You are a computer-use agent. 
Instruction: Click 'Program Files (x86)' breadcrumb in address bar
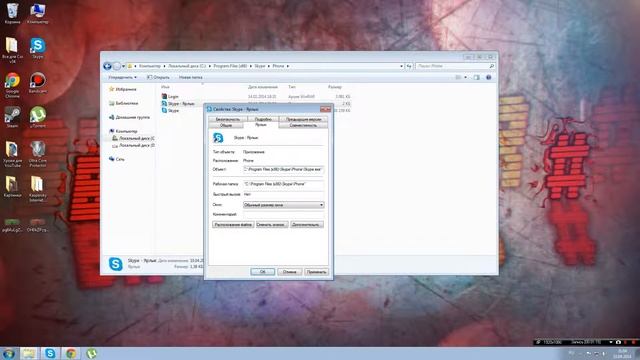(x=230, y=66)
